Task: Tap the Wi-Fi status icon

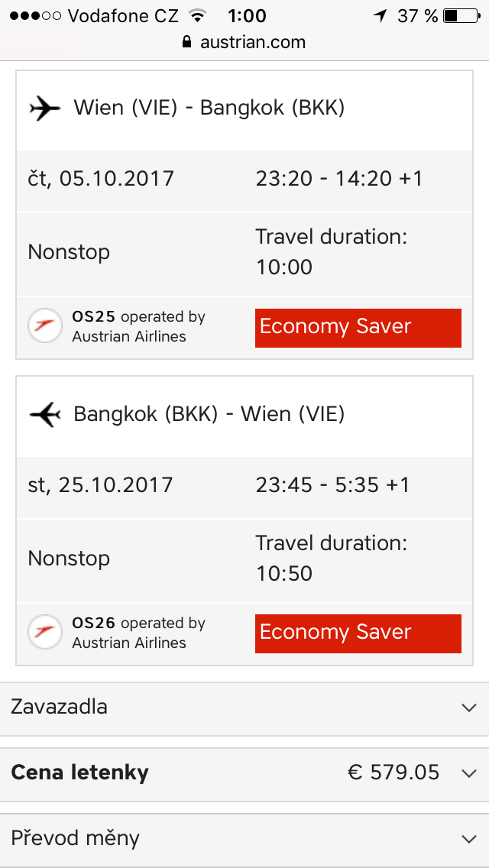Action: pyautogui.click(x=196, y=16)
